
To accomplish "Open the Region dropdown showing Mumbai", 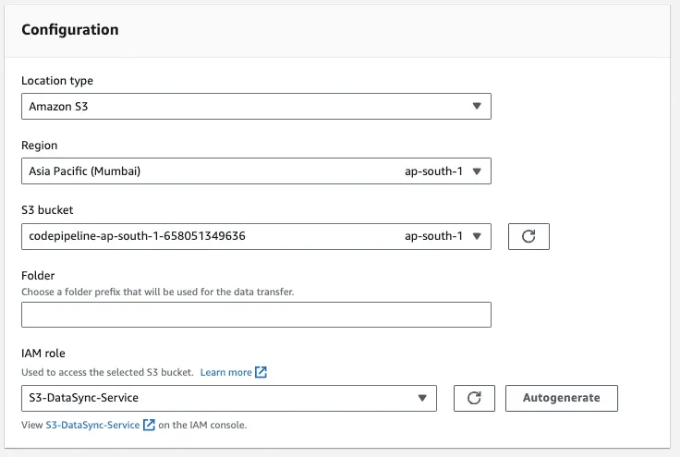I will (256, 171).
